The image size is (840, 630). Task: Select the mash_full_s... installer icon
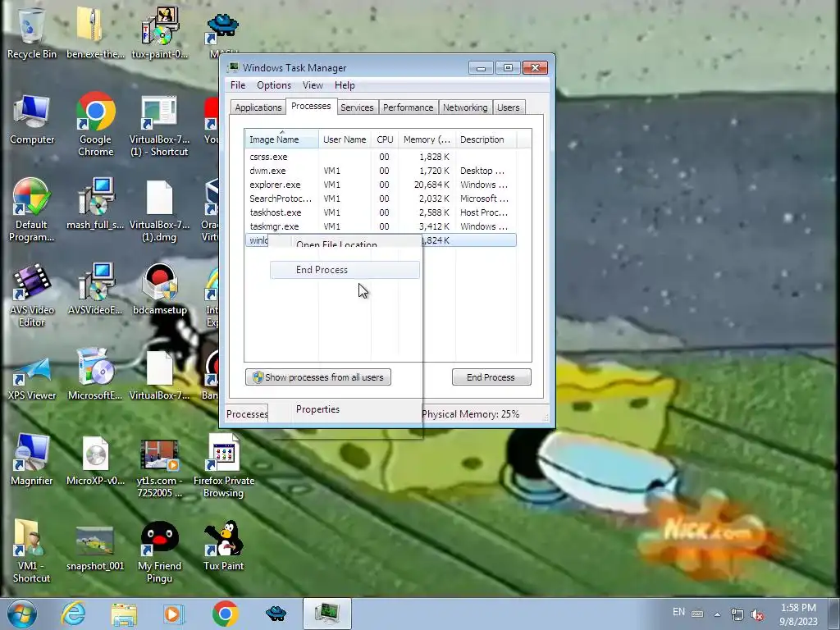(95, 203)
